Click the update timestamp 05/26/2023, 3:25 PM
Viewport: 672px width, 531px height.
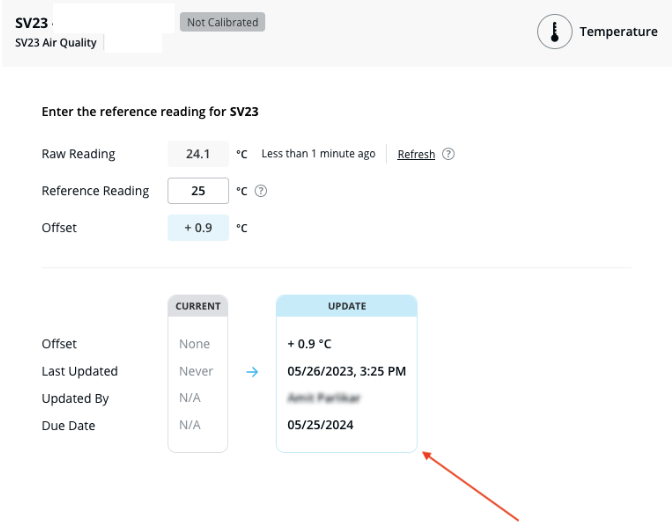pyautogui.click(x=346, y=371)
